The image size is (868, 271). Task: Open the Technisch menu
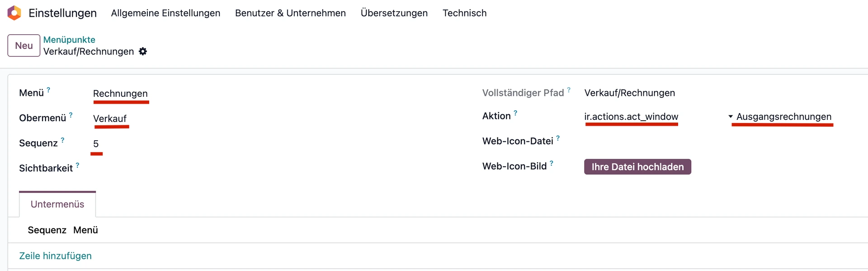click(464, 13)
